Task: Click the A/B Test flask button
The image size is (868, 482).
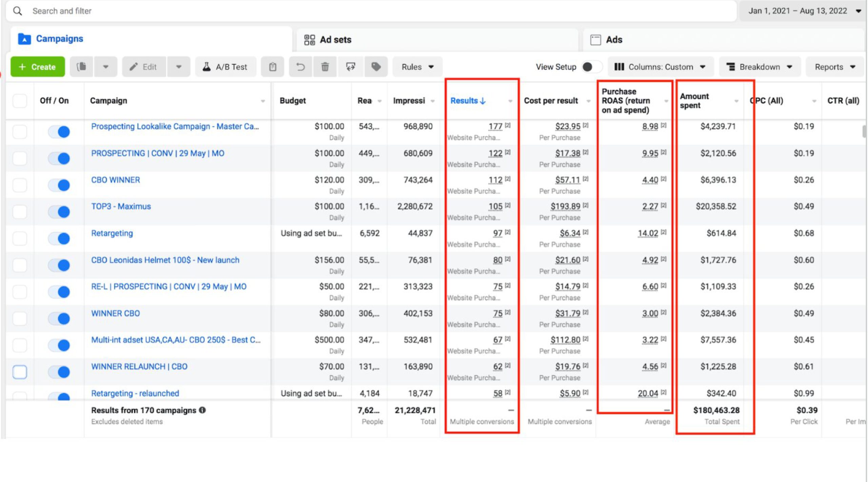Action: [225, 67]
